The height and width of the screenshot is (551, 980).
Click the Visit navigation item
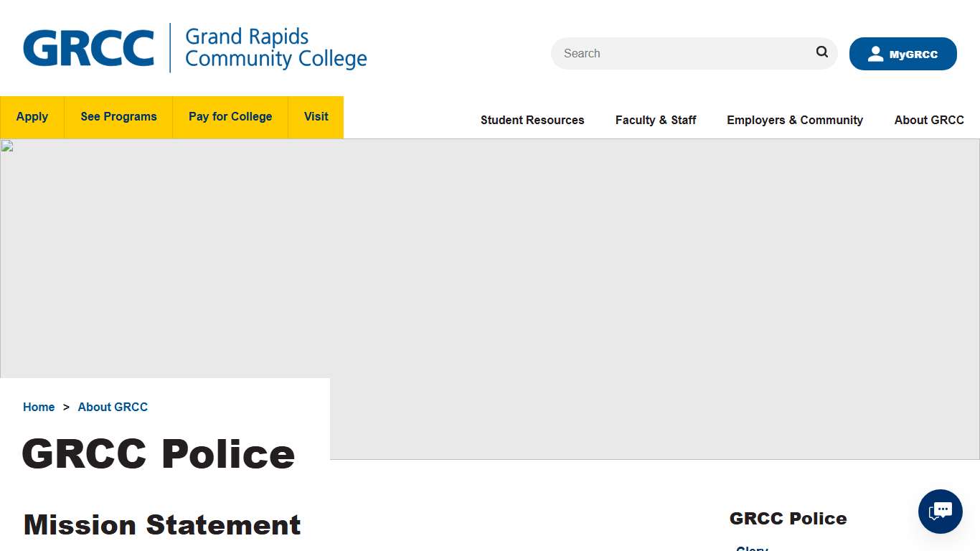316,117
